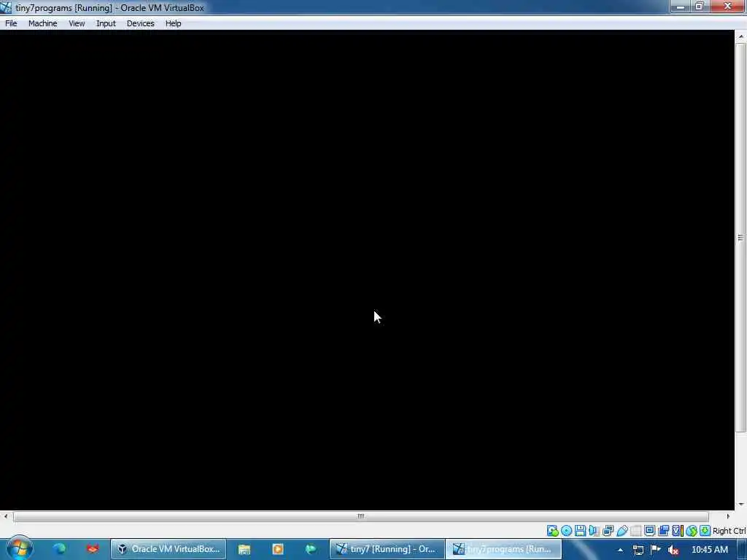Click the virtualization features V indicator

click(677, 531)
